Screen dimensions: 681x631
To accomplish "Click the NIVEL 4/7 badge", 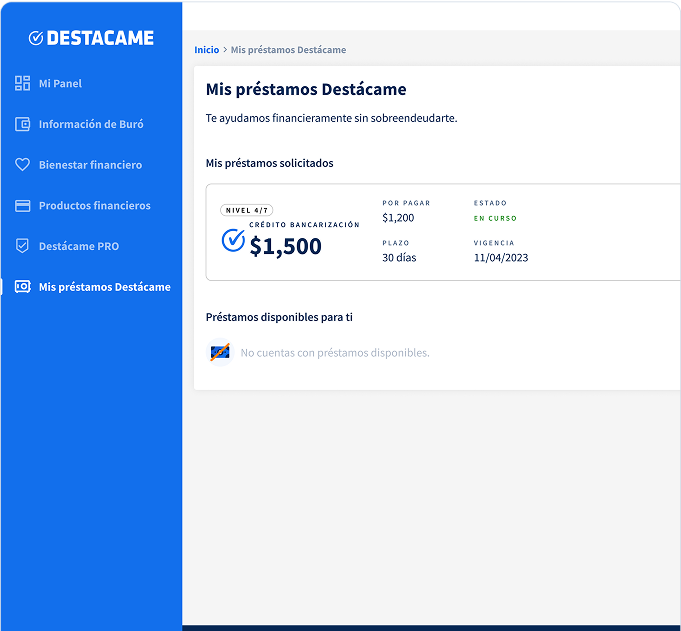I will coord(246,210).
